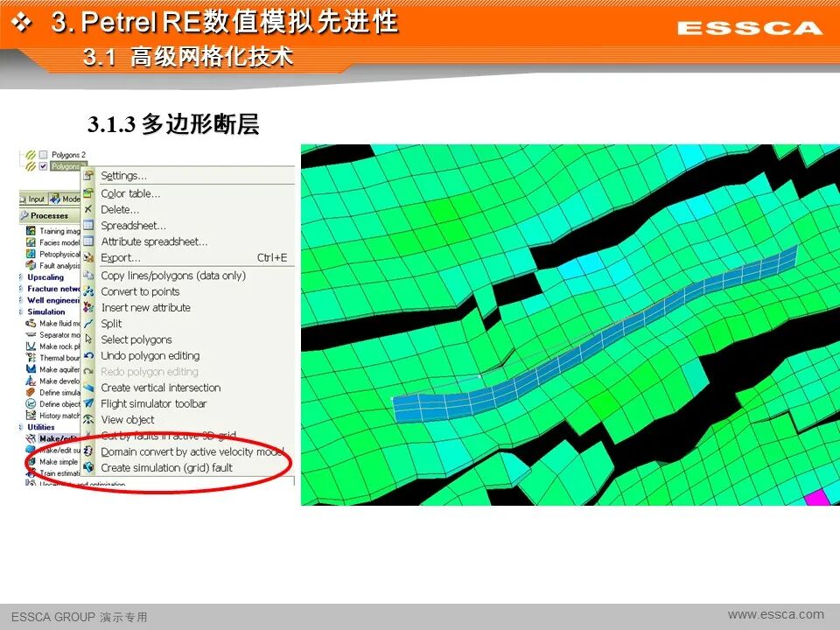Image resolution: width=840 pixels, height=630 pixels.
Task: Launch the Make aquifer process
Action: [x=53, y=369]
